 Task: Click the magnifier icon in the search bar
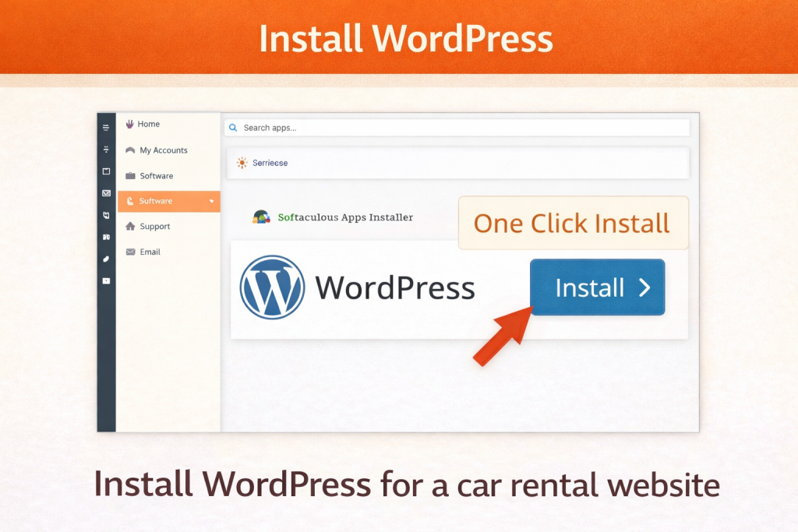tap(233, 128)
